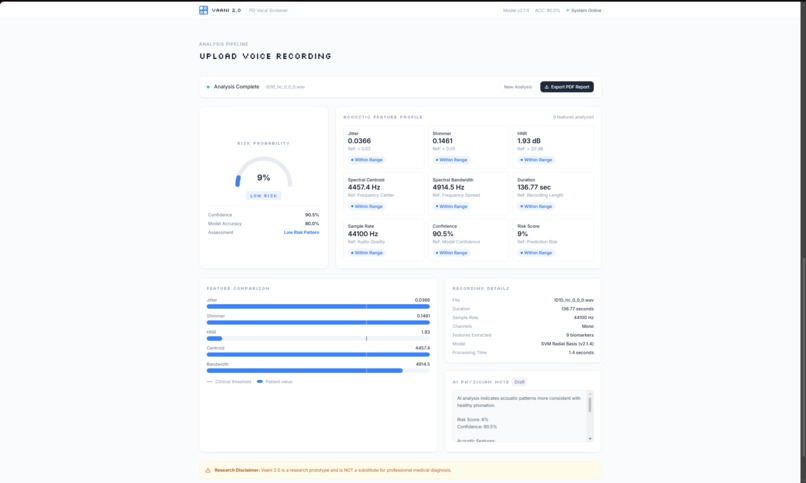Click the Spectral Centroid value 4457.4 Hz

[364, 187]
